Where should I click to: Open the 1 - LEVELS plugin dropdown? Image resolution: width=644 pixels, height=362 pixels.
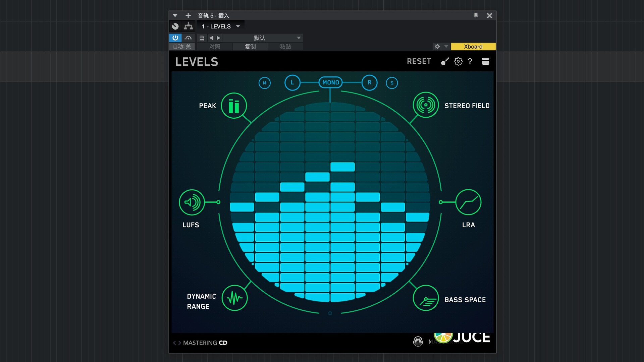[x=221, y=26]
